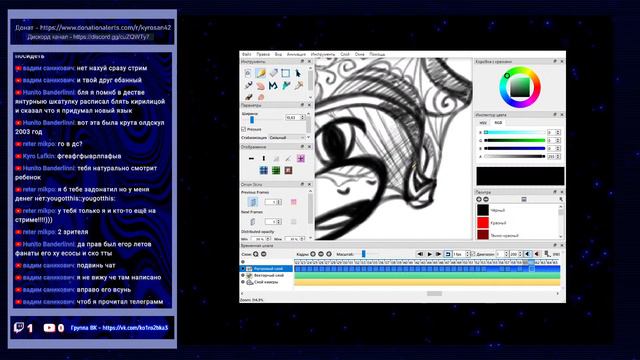Toggle visibility of the bitmap layer
Screen dimensions: 640x360
point(243,269)
